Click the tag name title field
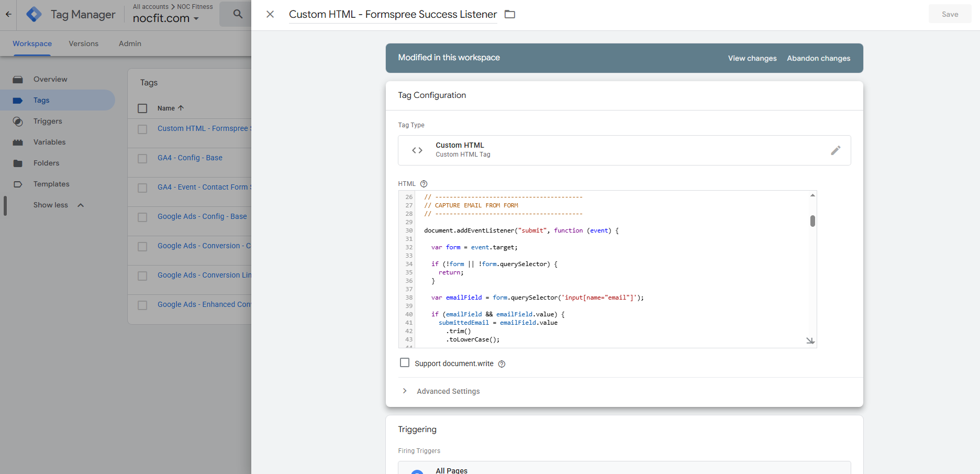 click(393, 14)
